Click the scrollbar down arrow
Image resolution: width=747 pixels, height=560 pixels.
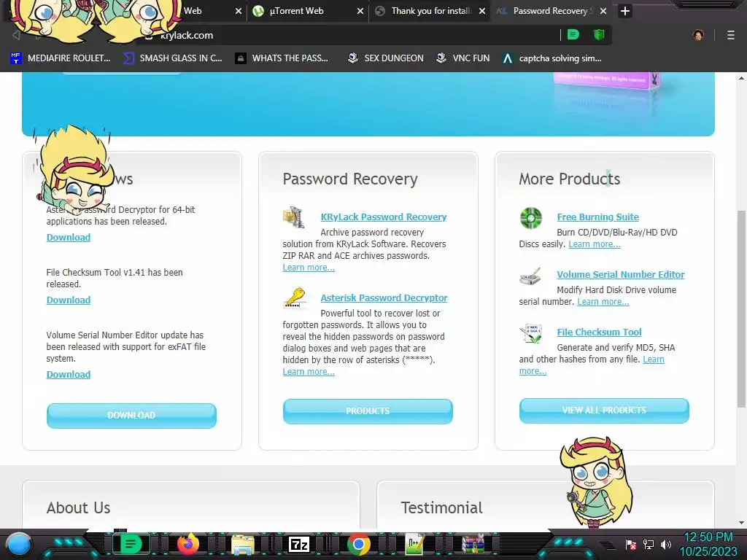pyautogui.click(x=741, y=522)
